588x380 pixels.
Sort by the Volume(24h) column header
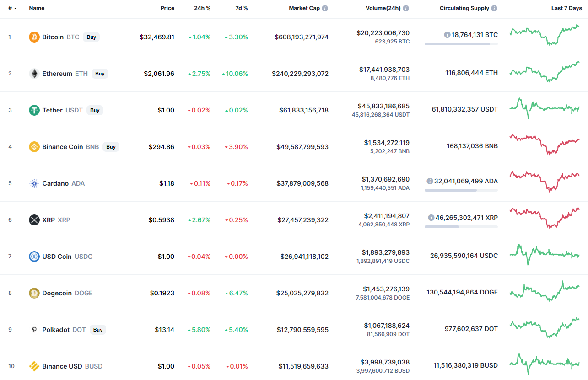click(383, 8)
